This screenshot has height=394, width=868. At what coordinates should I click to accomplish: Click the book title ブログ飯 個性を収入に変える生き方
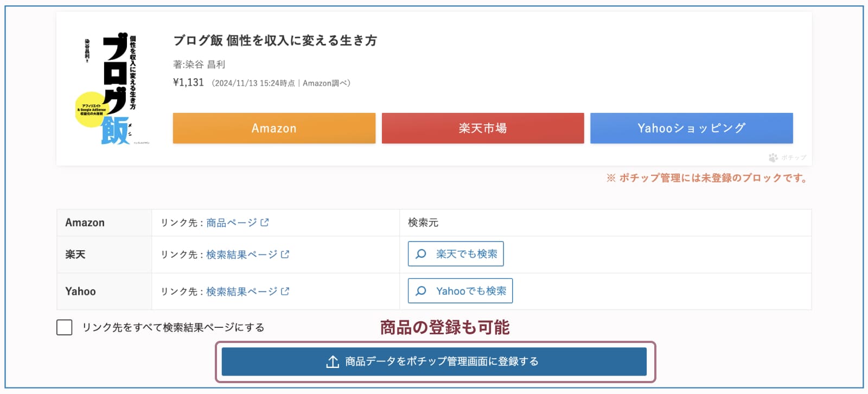point(275,41)
